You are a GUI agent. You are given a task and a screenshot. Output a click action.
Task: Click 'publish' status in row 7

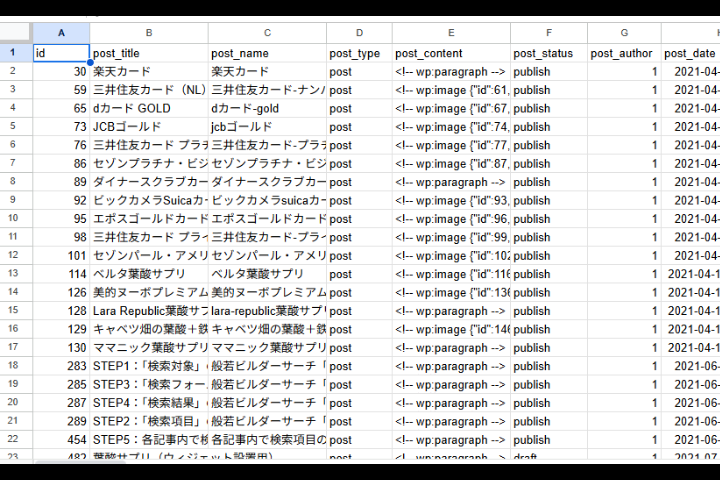[549, 164]
